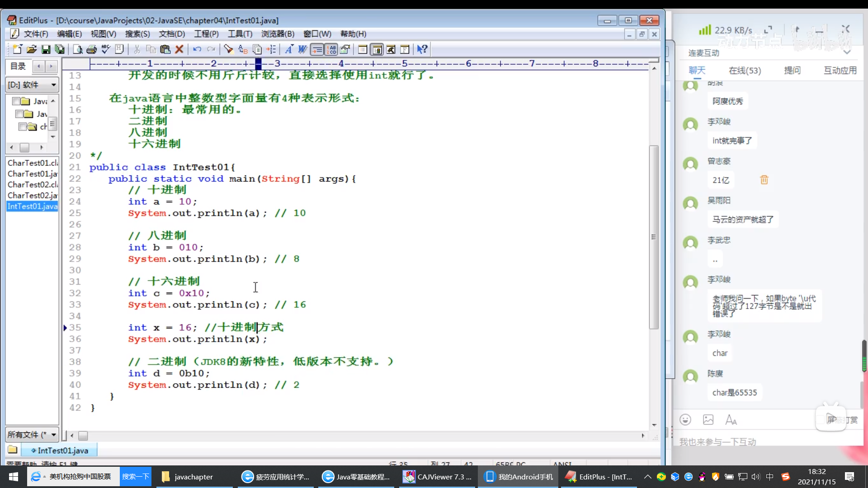Open the file type filter dropdown
Viewport: 868px width, 488px height.
(32, 434)
